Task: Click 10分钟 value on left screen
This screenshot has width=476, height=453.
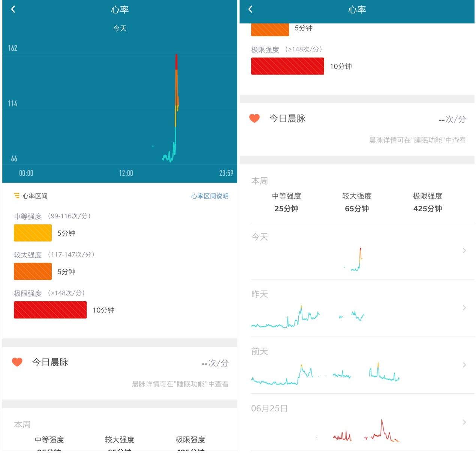Action: point(103,310)
